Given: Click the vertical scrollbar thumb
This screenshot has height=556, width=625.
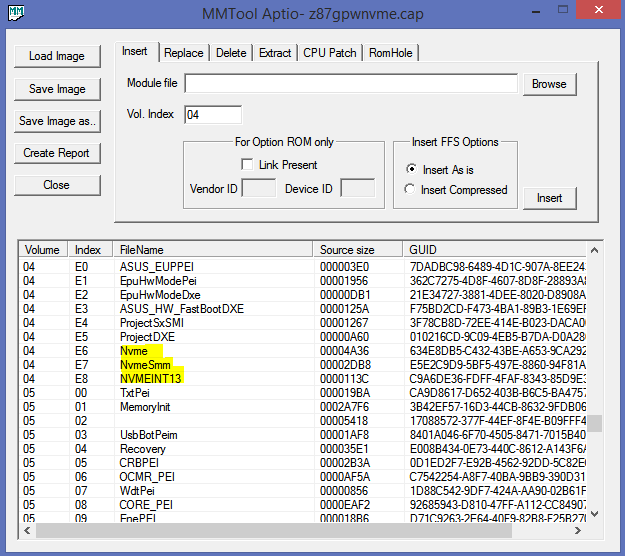Looking at the screenshot, I should pyautogui.click(x=594, y=423).
